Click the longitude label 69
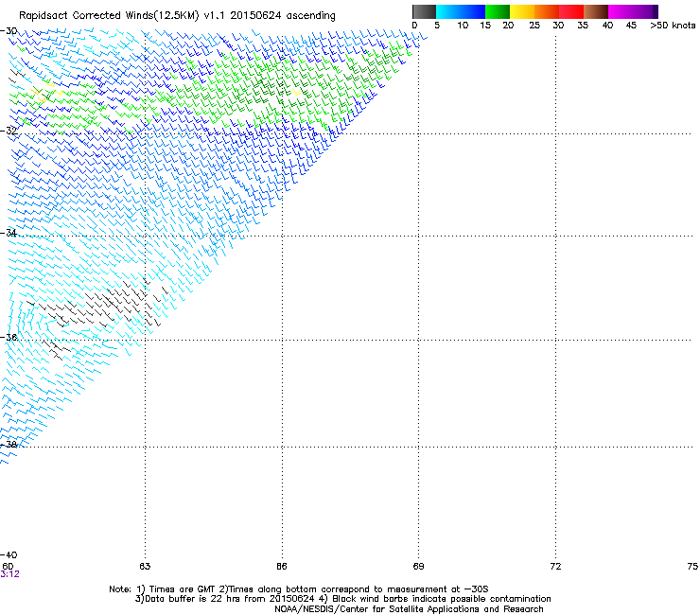The image size is (700, 615). click(418, 567)
